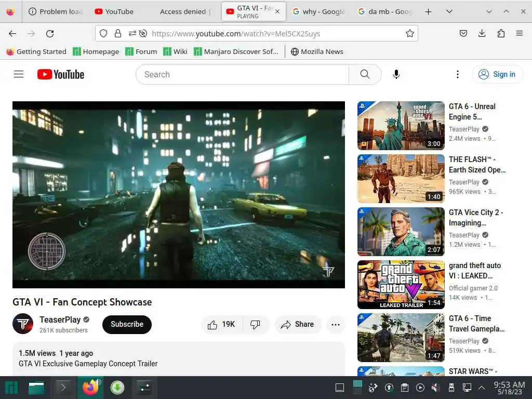Image resolution: width=532 pixels, height=399 pixels.
Task: Go to the YouTube home logo
Action: coord(61,74)
